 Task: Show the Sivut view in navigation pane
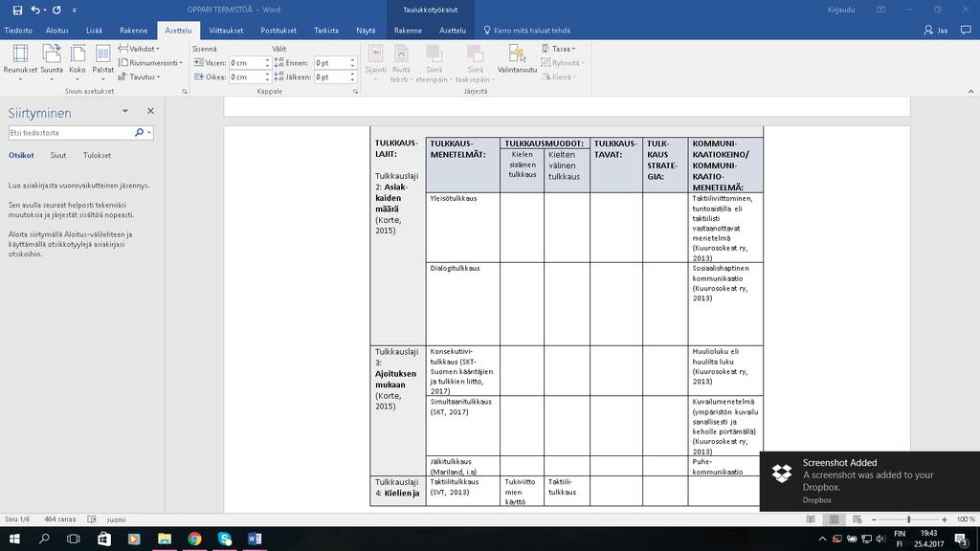pyautogui.click(x=58, y=155)
